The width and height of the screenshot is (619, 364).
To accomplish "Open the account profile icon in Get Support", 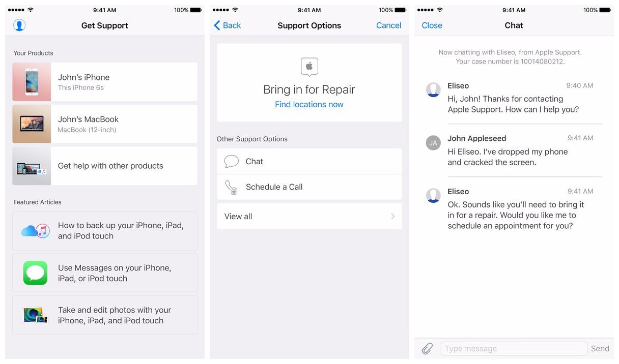I will (19, 25).
